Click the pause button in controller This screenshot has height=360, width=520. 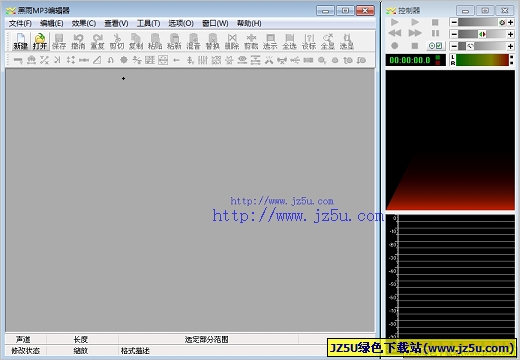click(435, 33)
